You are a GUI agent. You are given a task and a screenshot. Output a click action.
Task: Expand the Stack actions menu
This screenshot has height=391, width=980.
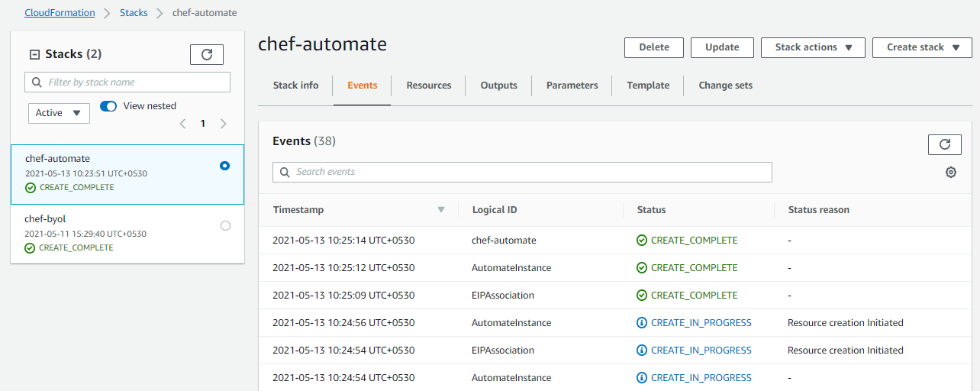tap(813, 47)
